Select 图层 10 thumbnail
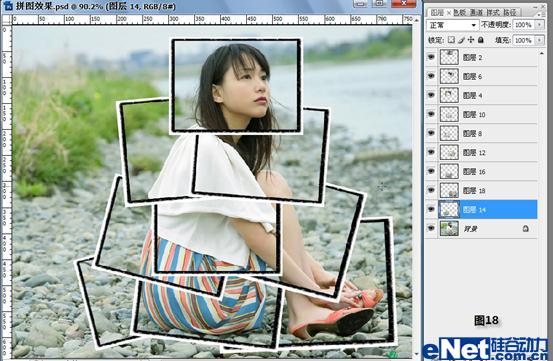This screenshot has height=361, width=553. coord(449,114)
